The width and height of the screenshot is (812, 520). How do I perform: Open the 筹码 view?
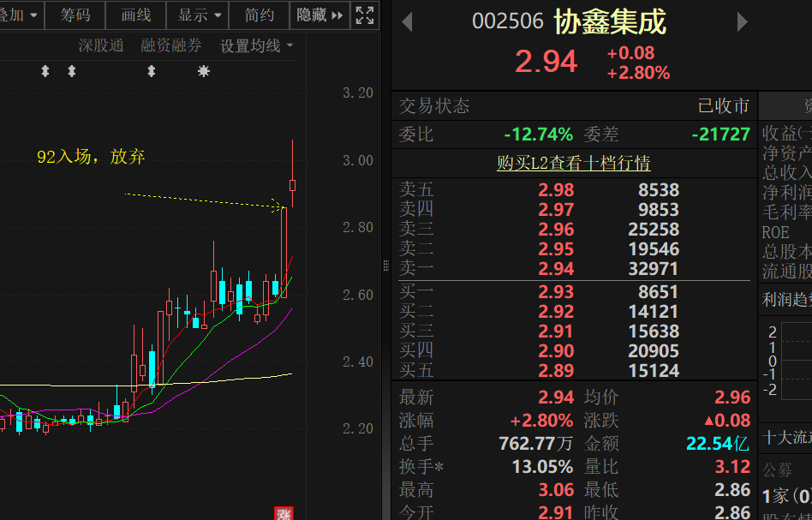[75, 15]
